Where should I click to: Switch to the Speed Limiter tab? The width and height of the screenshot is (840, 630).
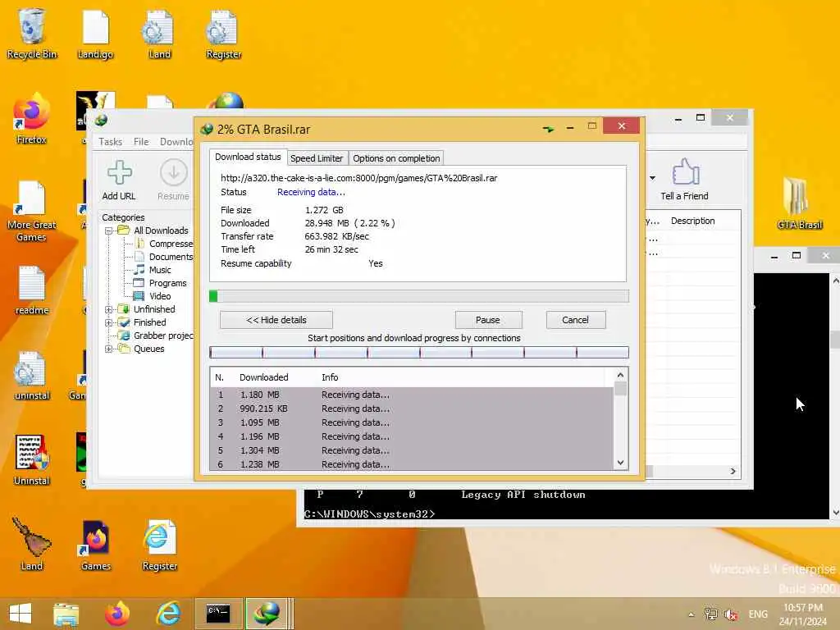click(317, 158)
